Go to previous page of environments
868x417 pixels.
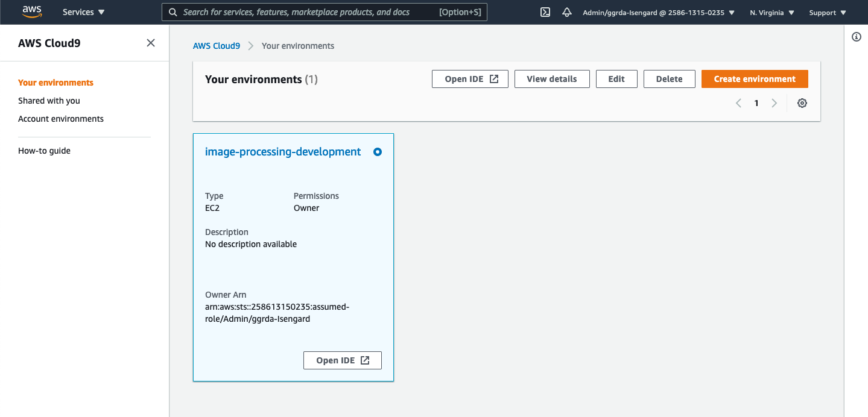pyautogui.click(x=738, y=103)
